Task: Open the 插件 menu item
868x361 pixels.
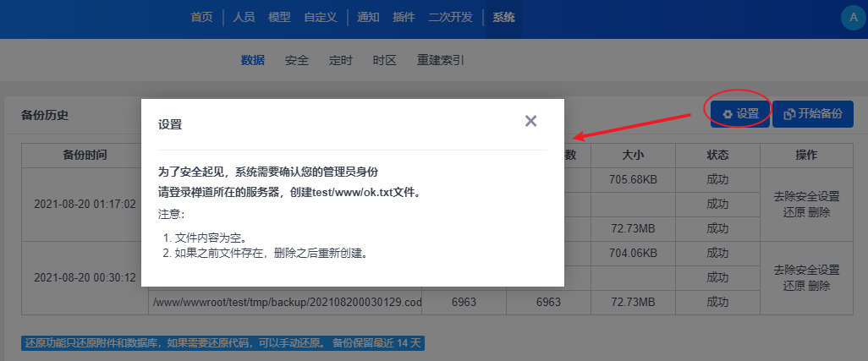Action: tap(404, 18)
